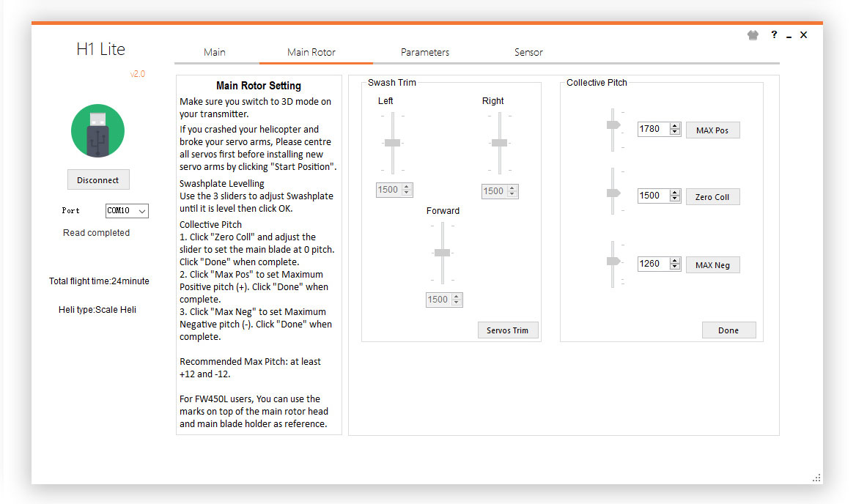This screenshot has width=856, height=504.
Task: Click the MAX Pos button
Action: 712,130
